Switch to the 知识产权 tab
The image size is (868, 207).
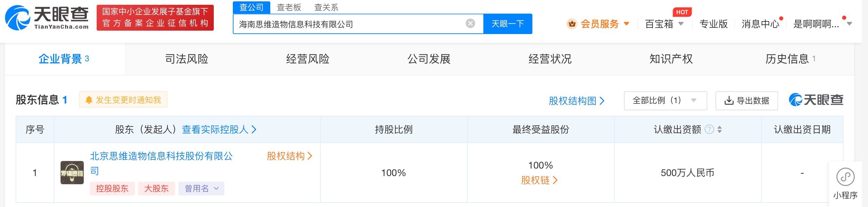[x=671, y=59]
